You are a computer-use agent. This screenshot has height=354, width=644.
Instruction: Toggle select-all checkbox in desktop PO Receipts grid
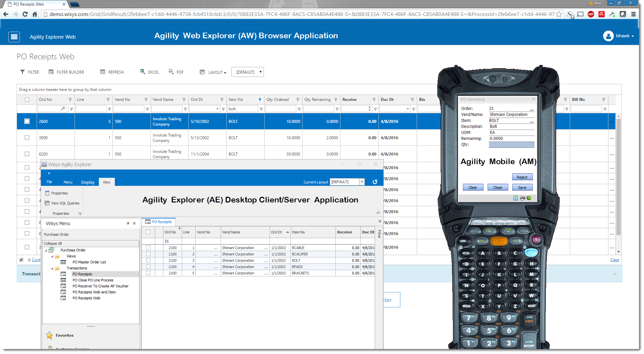(x=148, y=232)
